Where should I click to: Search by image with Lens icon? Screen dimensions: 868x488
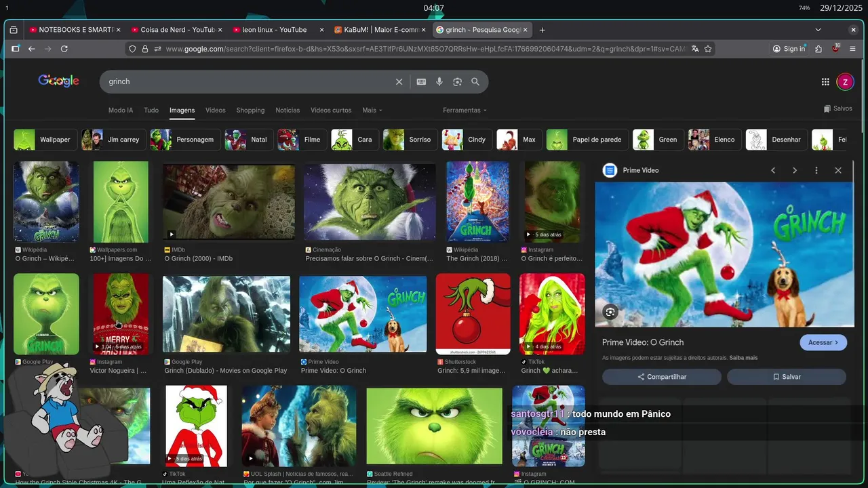(457, 81)
